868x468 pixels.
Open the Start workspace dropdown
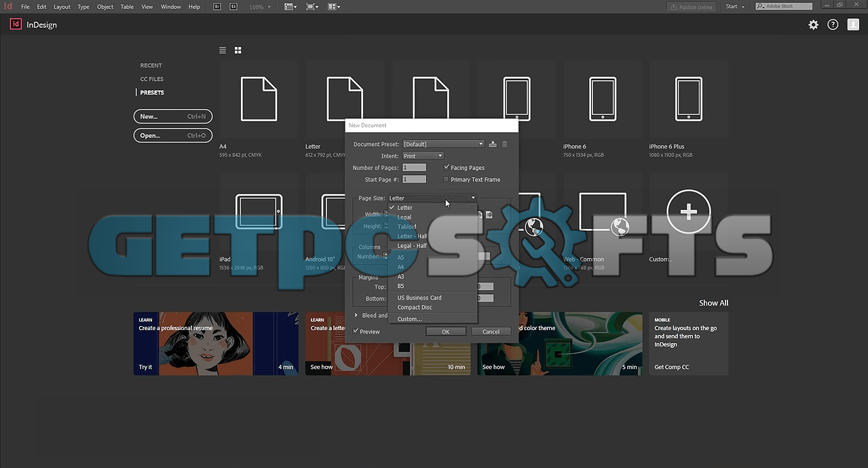pos(735,7)
